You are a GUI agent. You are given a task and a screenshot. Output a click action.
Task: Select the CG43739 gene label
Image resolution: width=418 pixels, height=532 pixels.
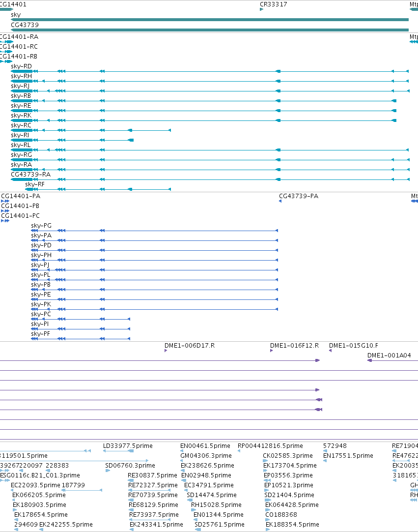(x=25, y=25)
